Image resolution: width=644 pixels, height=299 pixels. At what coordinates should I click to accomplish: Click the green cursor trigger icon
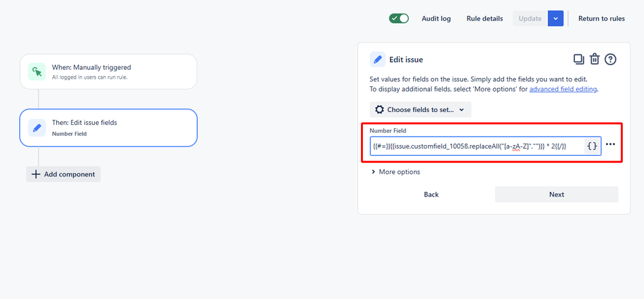(x=37, y=72)
